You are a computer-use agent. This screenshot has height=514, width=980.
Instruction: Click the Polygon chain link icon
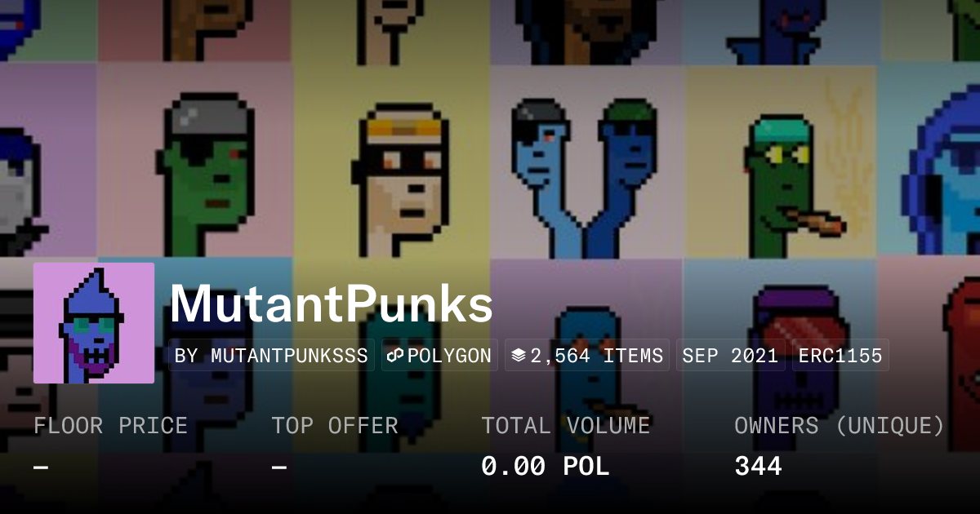pyautogui.click(x=396, y=356)
